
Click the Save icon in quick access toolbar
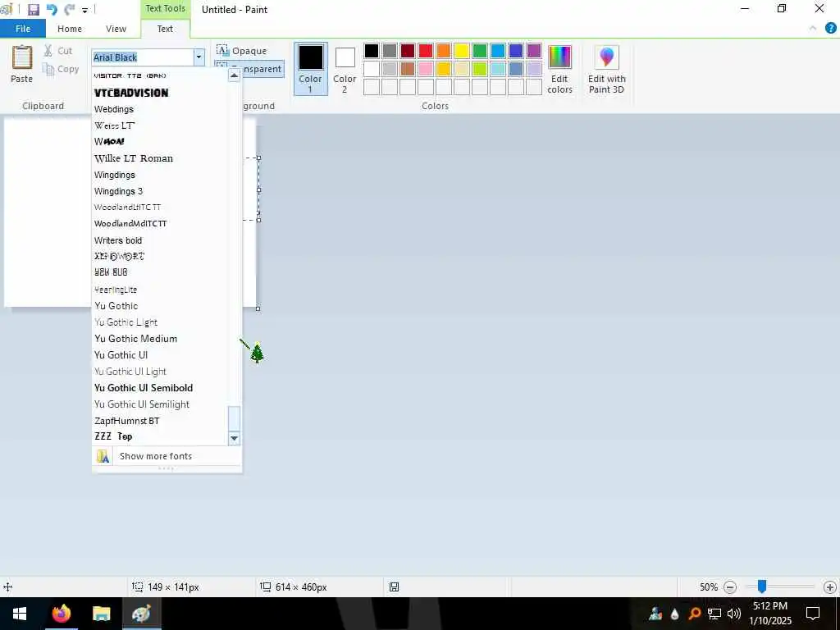(33, 9)
